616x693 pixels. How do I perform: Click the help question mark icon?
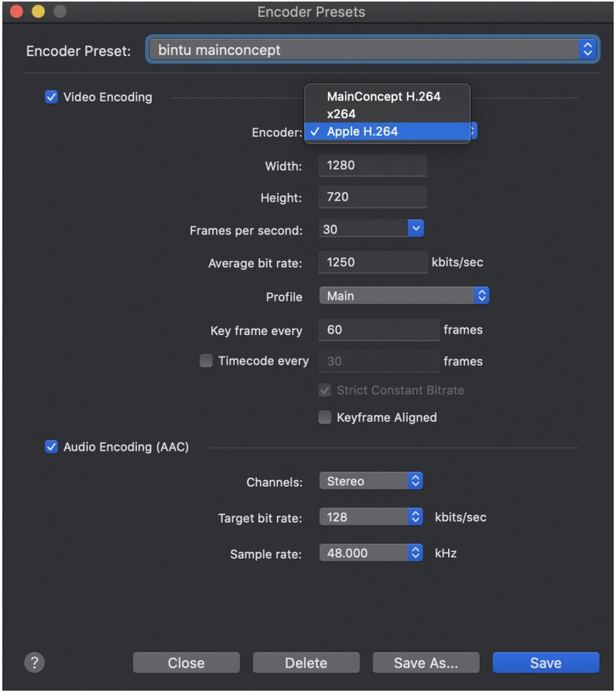34,663
